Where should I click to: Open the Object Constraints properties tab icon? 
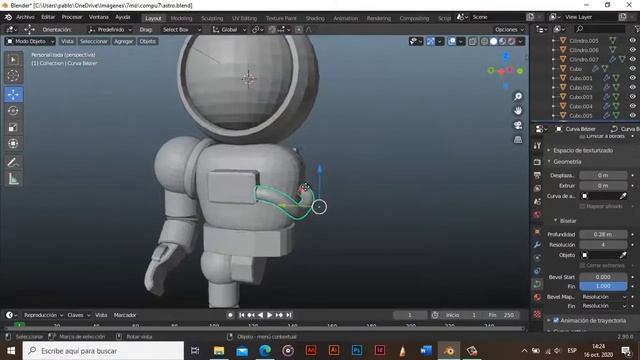[537, 271]
